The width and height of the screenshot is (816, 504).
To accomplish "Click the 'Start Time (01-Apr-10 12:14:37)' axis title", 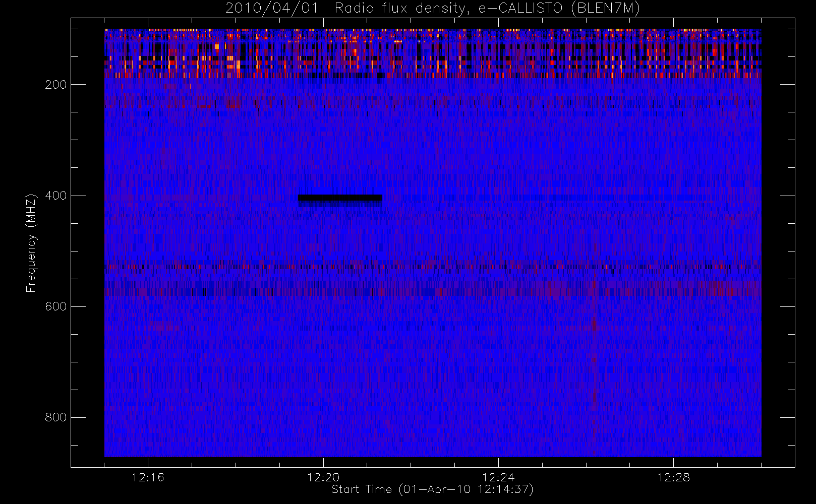I will (432, 489).
